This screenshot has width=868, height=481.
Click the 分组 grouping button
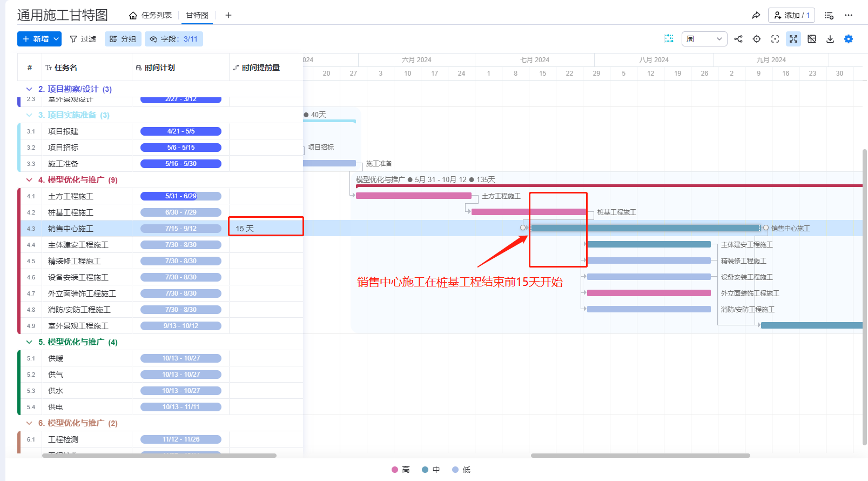click(x=123, y=39)
